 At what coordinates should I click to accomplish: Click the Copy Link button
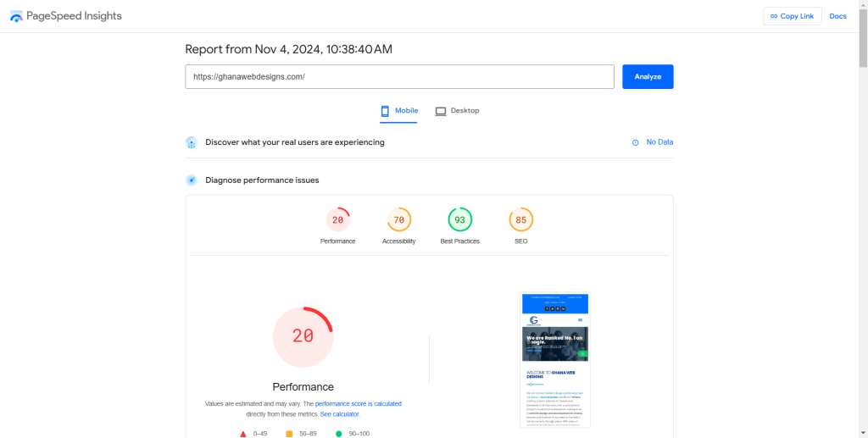(793, 16)
